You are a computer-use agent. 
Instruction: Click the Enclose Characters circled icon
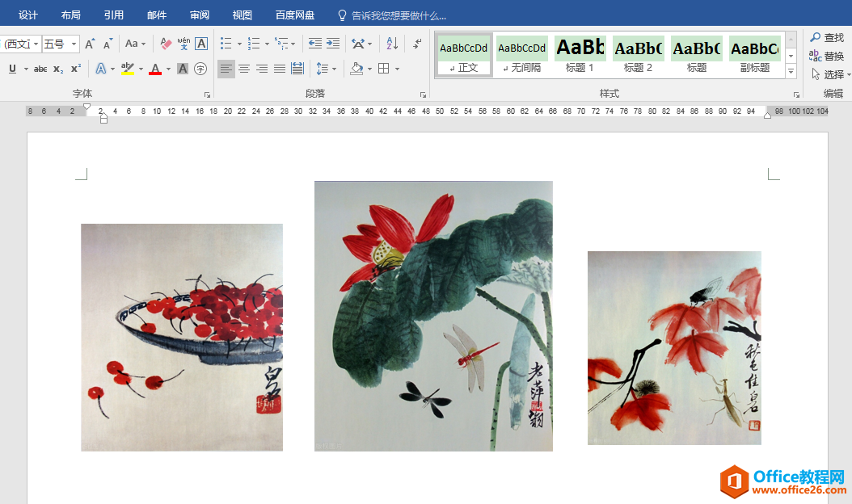(x=200, y=69)
